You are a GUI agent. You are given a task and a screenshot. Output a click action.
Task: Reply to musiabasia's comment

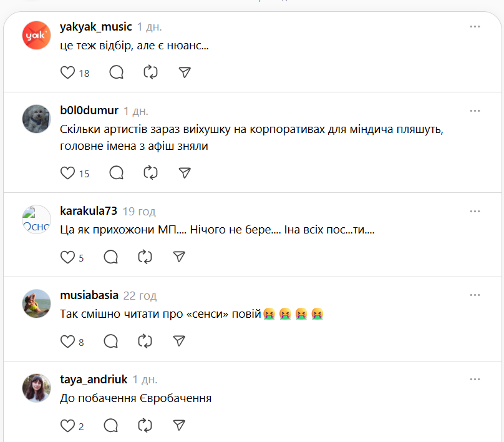[111, 341]
